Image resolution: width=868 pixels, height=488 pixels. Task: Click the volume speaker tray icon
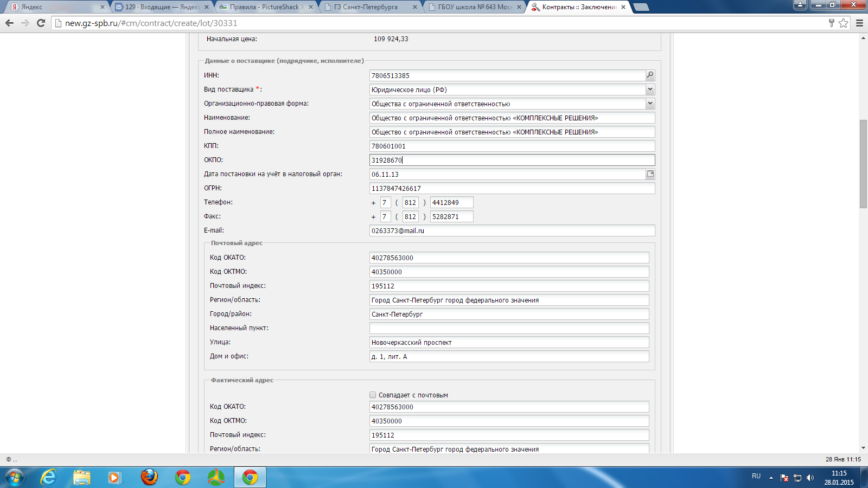(810, 478)
